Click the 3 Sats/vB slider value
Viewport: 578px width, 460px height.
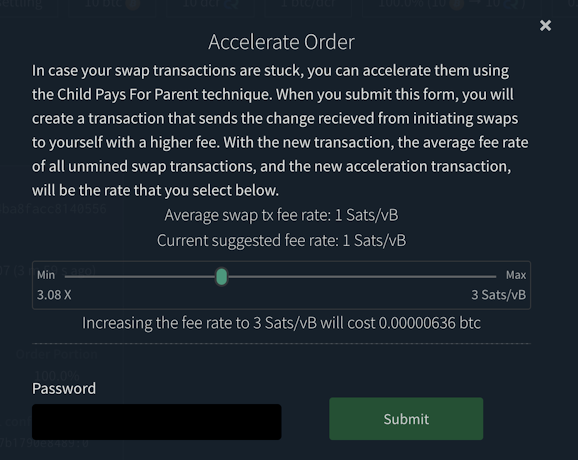[x=498, y=295]
